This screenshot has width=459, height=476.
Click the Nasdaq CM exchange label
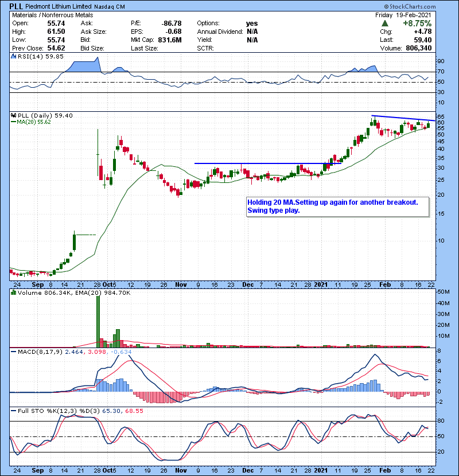110,7
